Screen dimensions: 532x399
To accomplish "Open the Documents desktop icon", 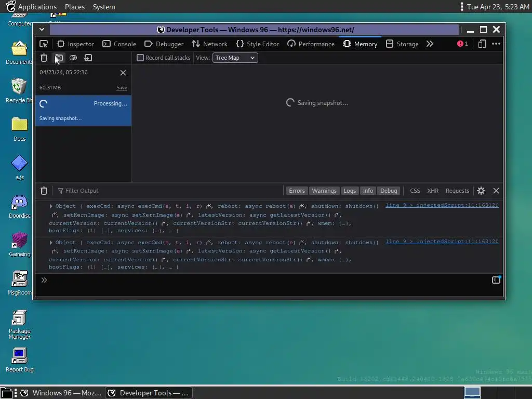I will point(19,52).
